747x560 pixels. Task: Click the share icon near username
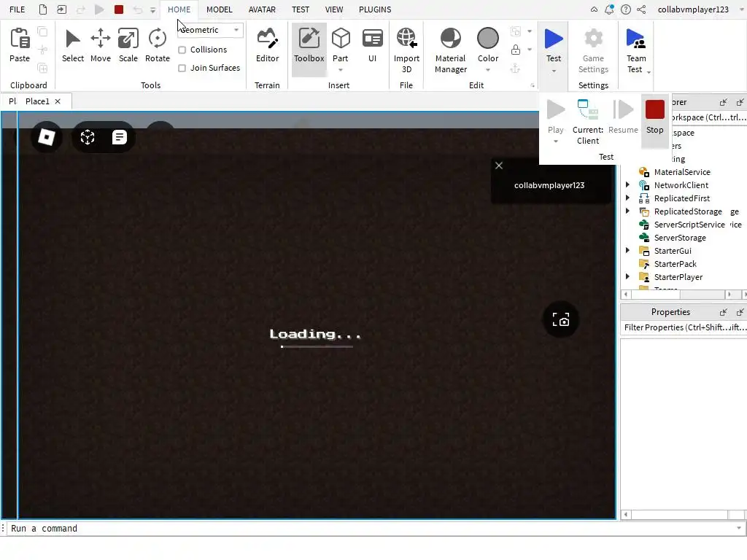(642, 9)
